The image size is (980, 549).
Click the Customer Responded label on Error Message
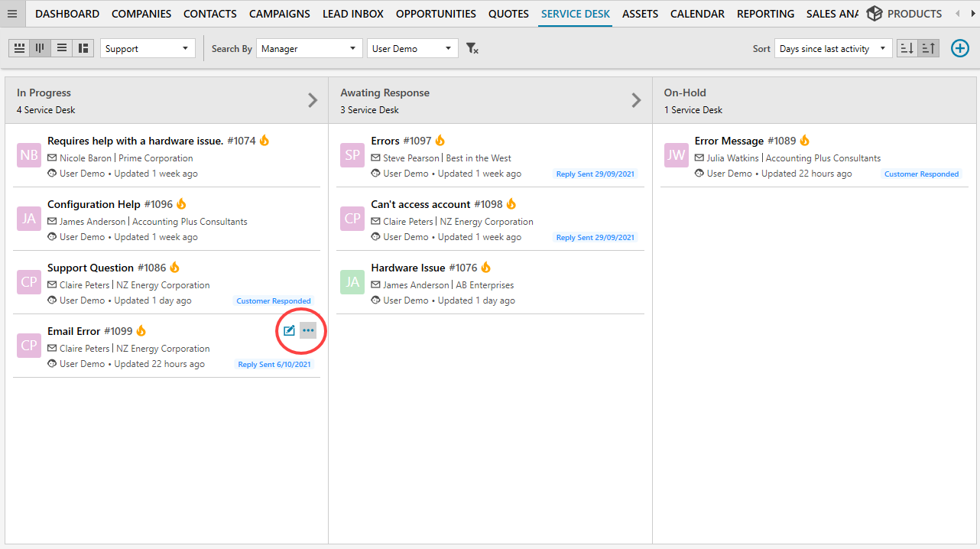pos(921,174)
